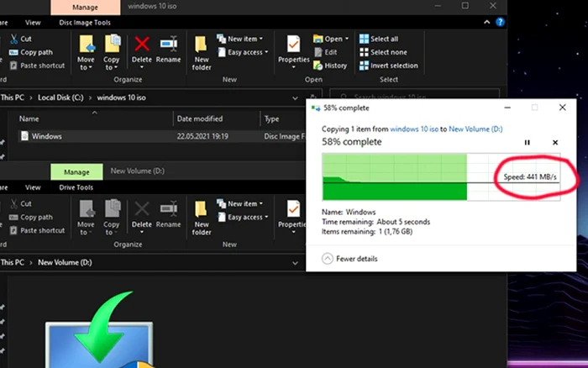Click Select all in the ribbon
The height and width of the screenshot is (368, 588).
[x=379, y=39]
